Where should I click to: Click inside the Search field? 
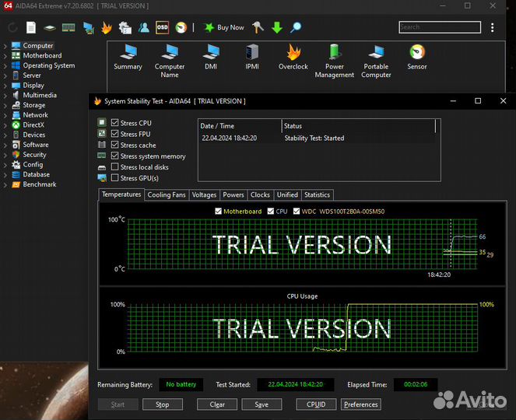[440, 27]
